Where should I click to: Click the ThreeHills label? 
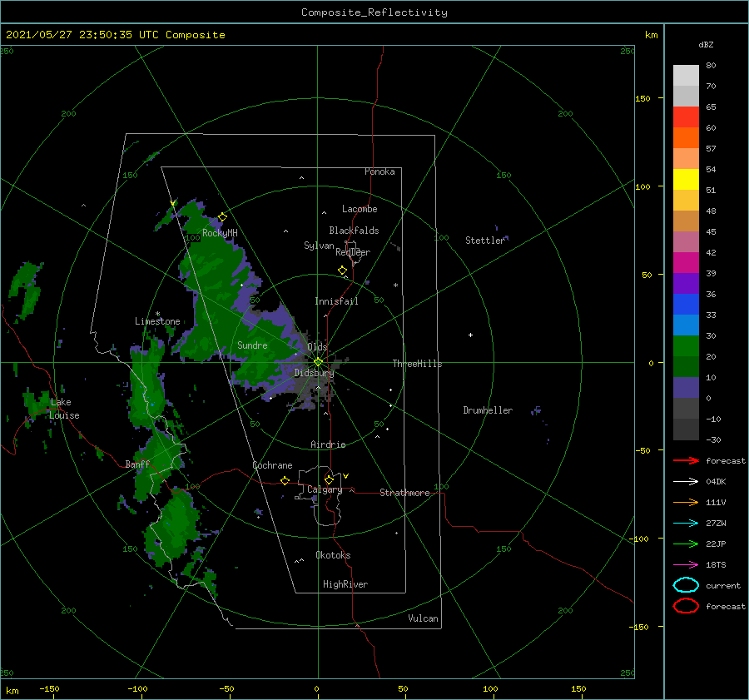(417, 364)
